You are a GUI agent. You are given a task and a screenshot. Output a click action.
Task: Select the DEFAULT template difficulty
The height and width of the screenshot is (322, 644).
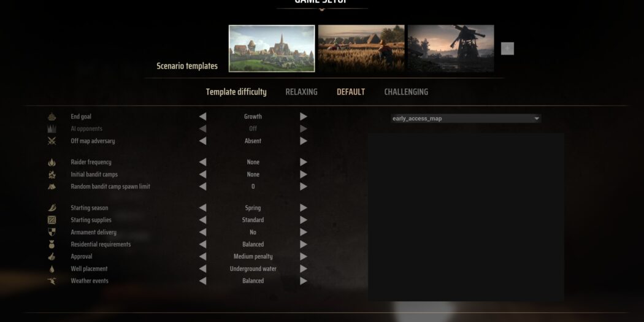[x=351, y=92]
